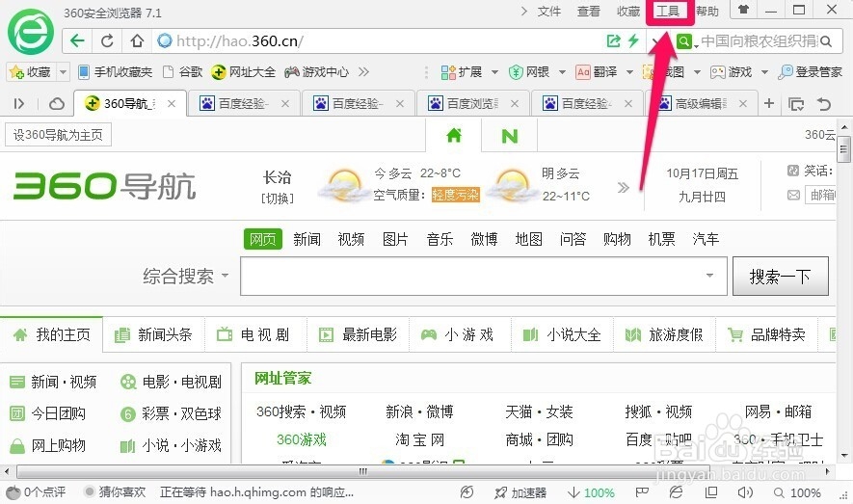Click 登录管家 login manager

[x=810, y=71]
